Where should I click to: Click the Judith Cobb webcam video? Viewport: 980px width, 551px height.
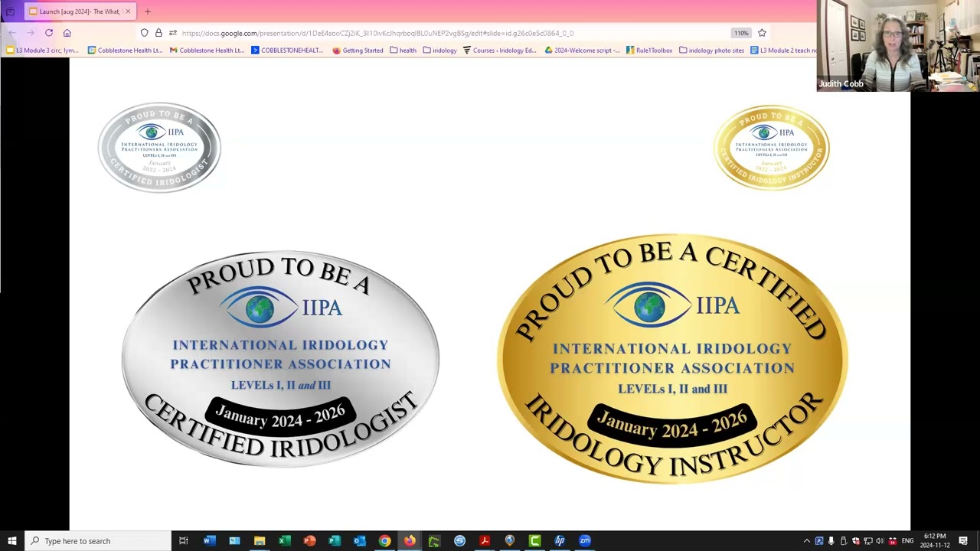[x=898, y=46]
